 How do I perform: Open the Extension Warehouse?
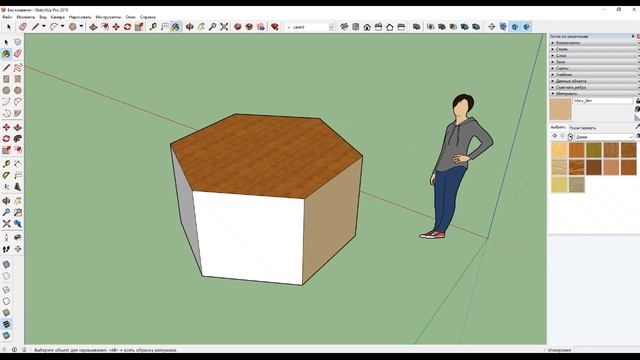pyautogui.click(x=249, y=27)
